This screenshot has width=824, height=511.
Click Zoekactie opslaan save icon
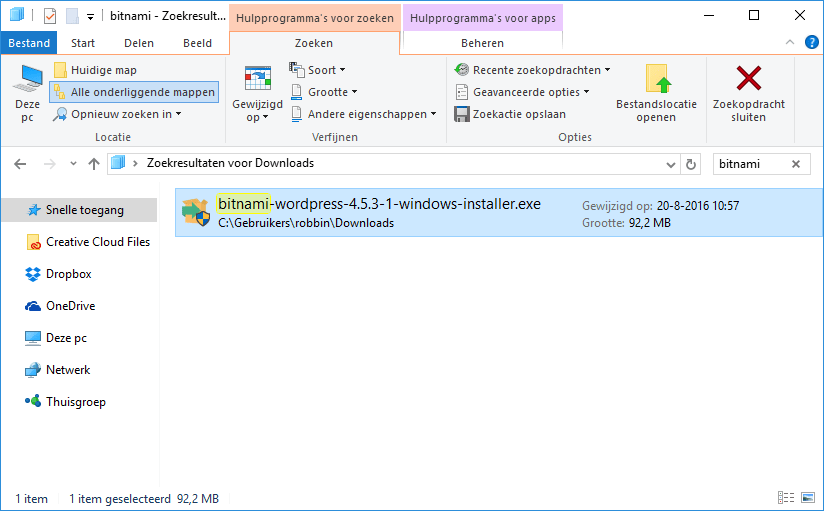pos(461,114)
